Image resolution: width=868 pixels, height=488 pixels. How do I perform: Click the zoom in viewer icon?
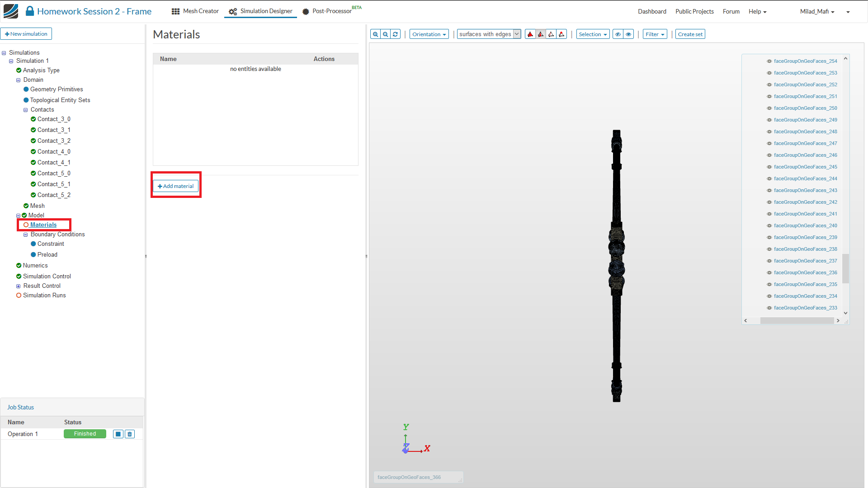[x=375, y=34]
